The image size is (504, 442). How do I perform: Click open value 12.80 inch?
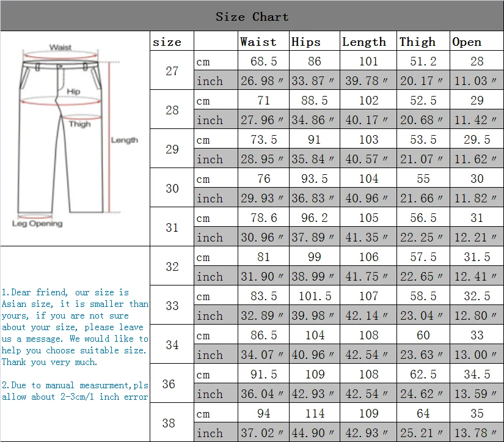coord(475,315)
